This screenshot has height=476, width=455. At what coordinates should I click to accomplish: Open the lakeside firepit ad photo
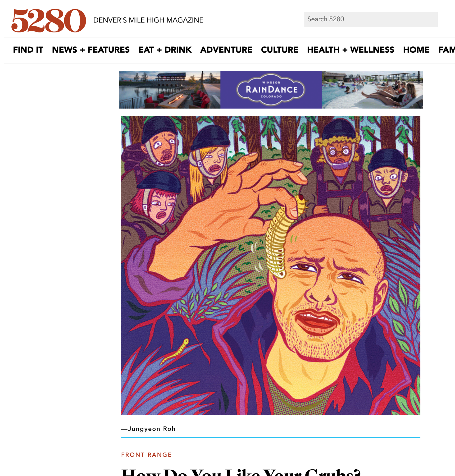[169, 90]
